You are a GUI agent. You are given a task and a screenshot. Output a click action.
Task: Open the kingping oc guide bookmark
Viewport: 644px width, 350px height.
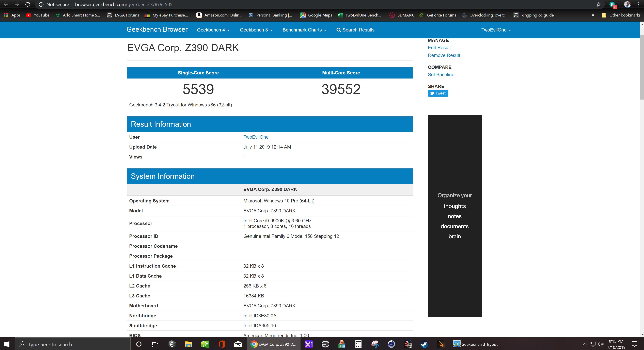click(x=534, y=15)
